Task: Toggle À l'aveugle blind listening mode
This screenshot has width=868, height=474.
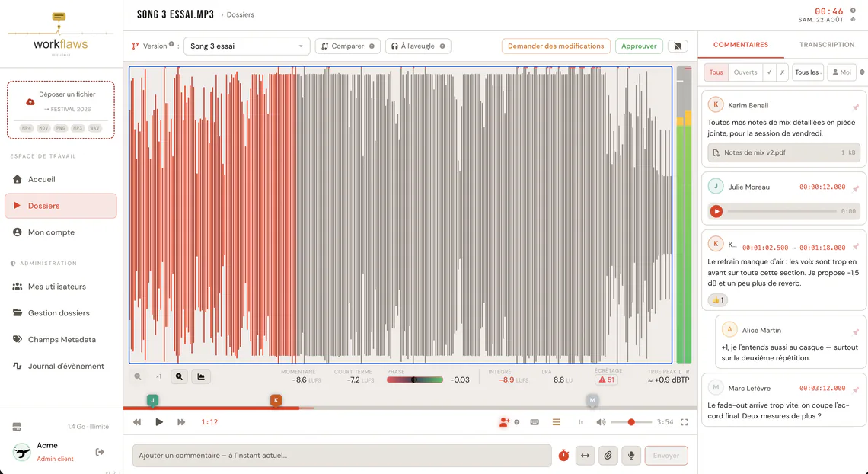Action: tap(418, 46)
